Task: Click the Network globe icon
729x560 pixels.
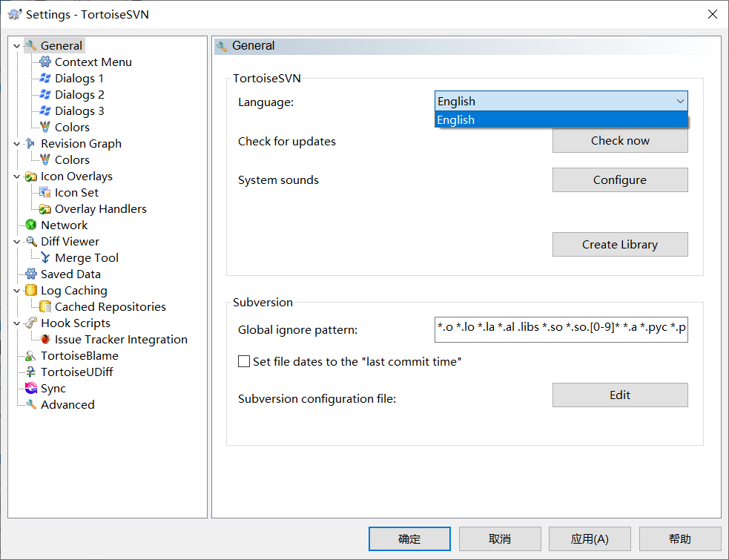Action: click(x=30, y=225)
